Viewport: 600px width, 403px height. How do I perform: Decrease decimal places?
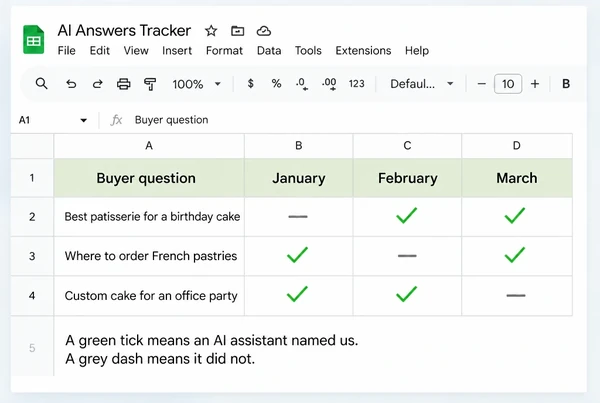coord(302,84)
